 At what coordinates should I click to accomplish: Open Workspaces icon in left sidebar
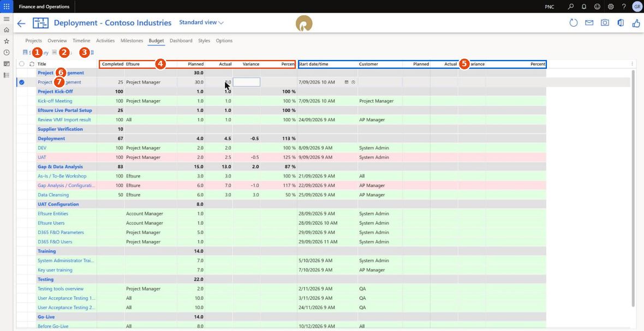tap(6, 64)
